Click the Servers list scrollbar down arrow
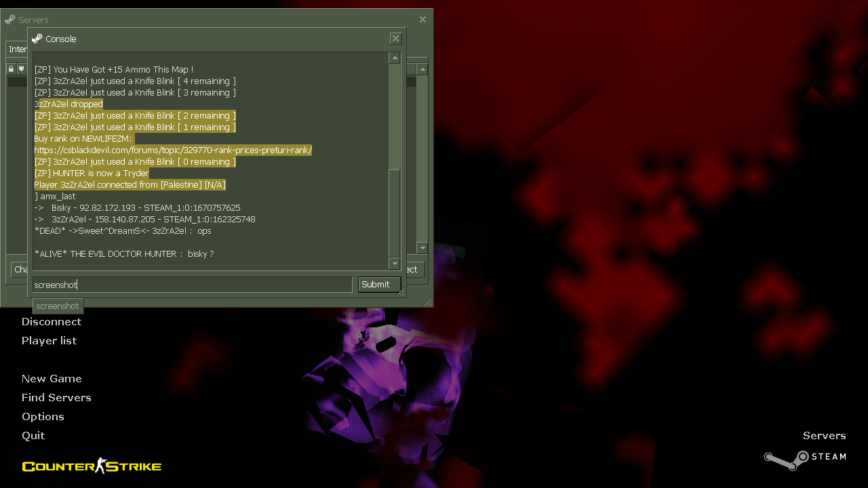868x488 pixels. [422, 248]
